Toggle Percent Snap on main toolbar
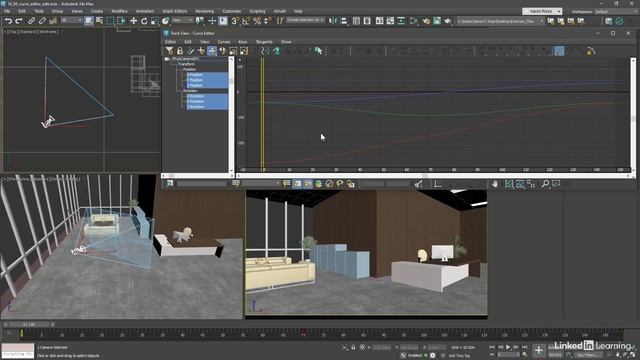The width and height of the screenshot is (640, 360). [257, 21]
